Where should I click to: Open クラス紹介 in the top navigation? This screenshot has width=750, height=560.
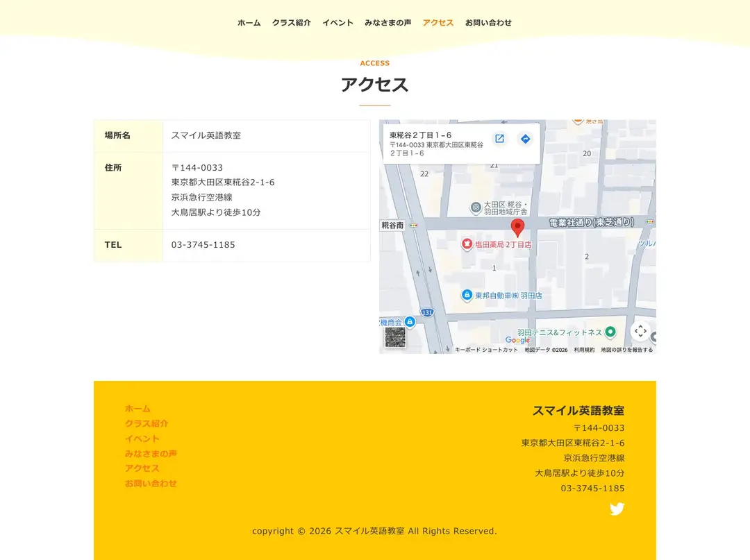pos(291,22)
